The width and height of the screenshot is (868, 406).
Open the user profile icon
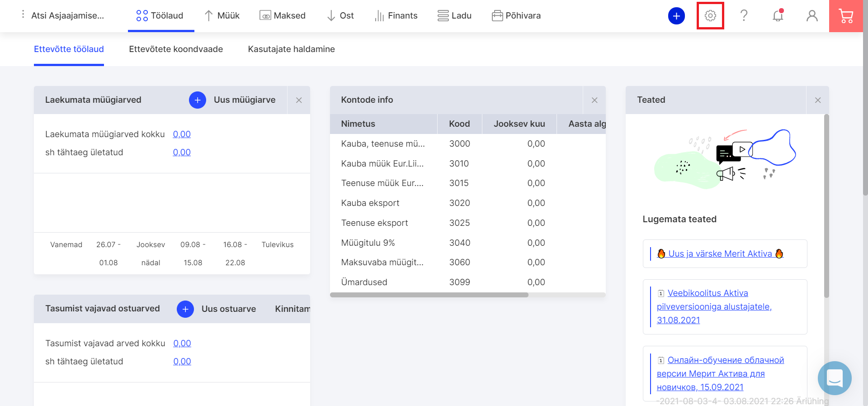pyautogui.click(x=812, y=16)
